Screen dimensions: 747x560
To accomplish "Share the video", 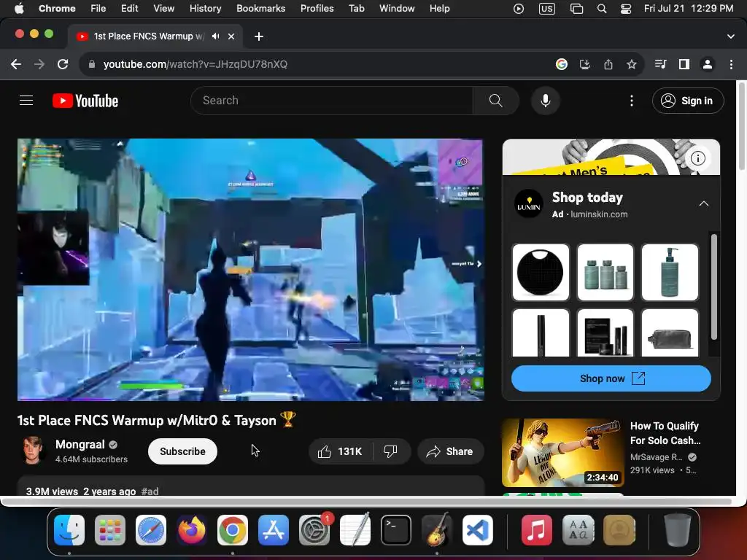I will point(450,451).
